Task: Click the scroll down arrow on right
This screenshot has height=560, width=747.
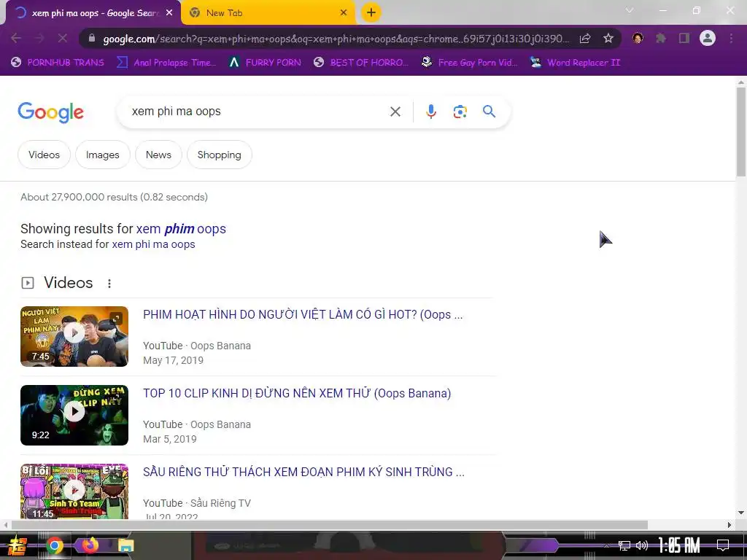Action: pos(741,513)
